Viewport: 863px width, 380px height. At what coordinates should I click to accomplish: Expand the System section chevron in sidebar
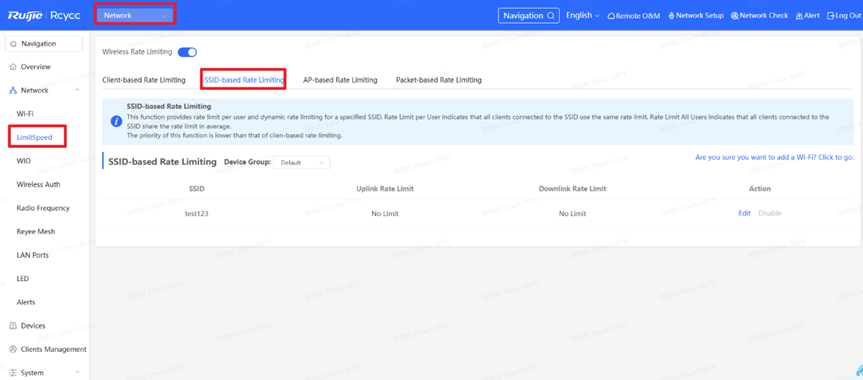77,373
